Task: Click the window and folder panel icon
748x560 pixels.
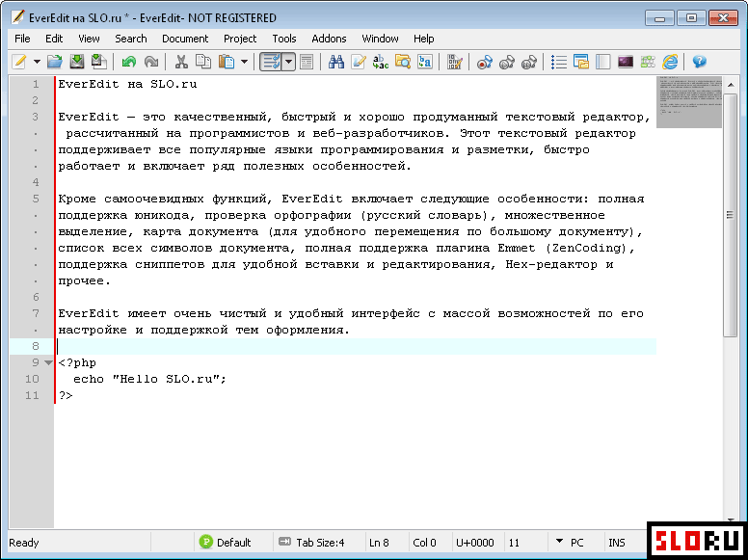Action: pos(581,62)
